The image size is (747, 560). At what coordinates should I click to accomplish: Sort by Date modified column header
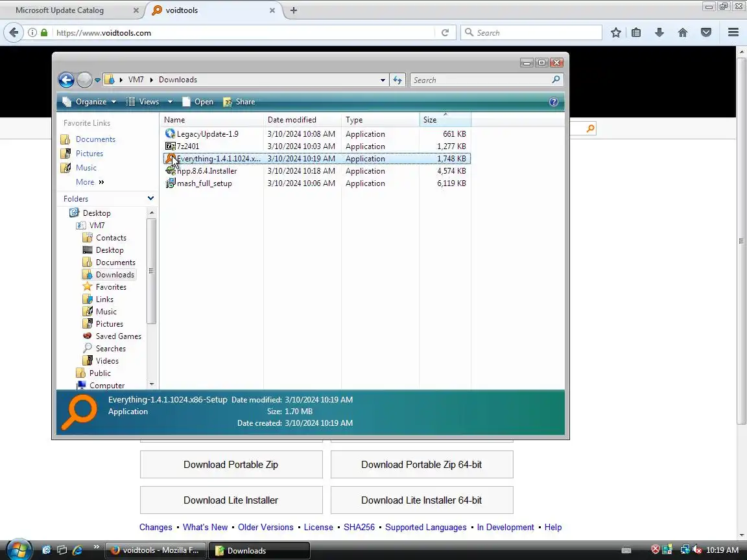tap(302, 119)
